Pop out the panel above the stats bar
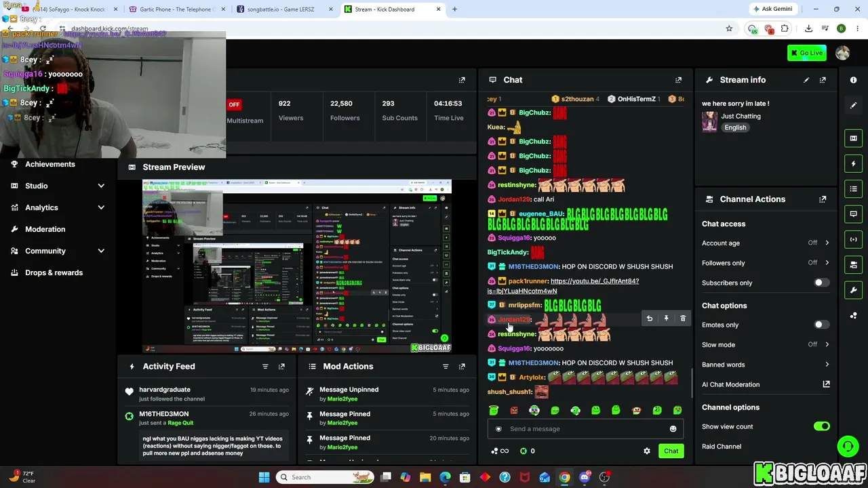This screenshot has width=868, height=488. [462, 80]
